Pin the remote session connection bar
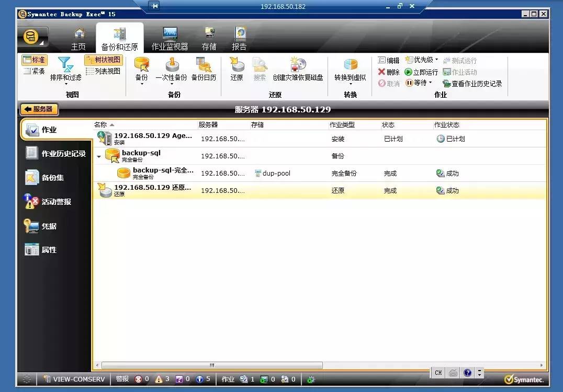The height and width of the screenshot is (392, 563). click(154, 6)
